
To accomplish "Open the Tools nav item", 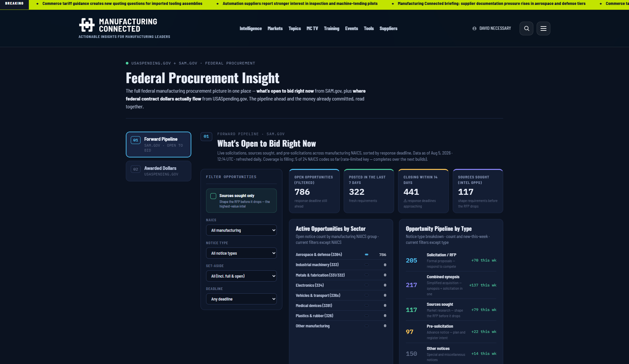I will tap(369, 28).
